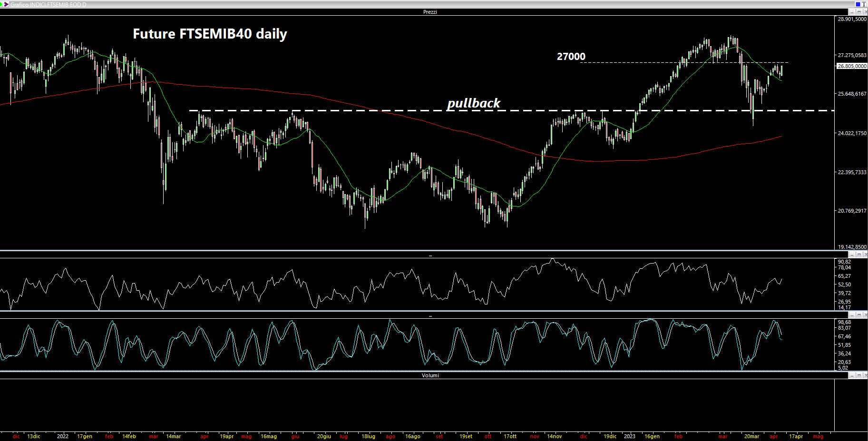This screenshot has height=441, width=868.
Task: Click the 19.142,8500 price axis value
Action: tap(852, 247)
